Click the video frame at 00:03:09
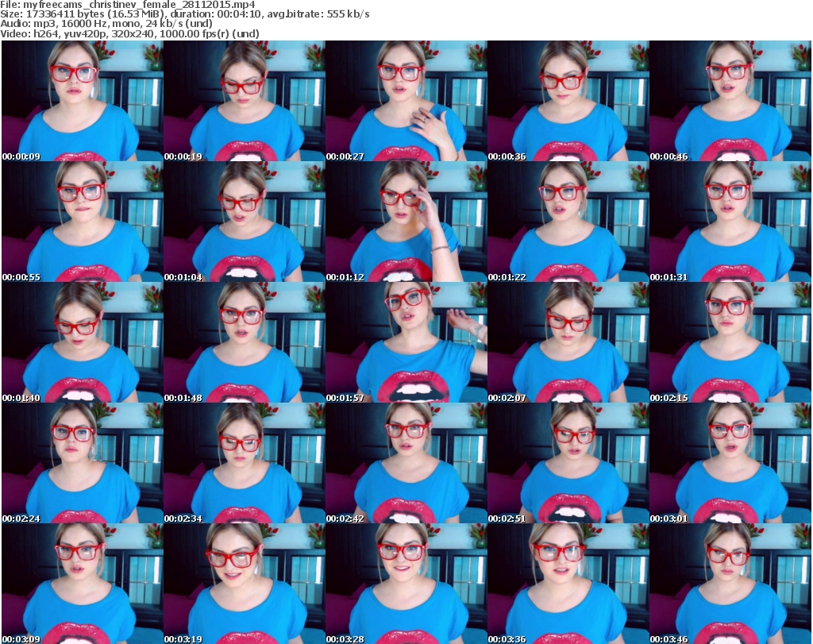This screenshot has width=813, height=644. pos(83,584)
